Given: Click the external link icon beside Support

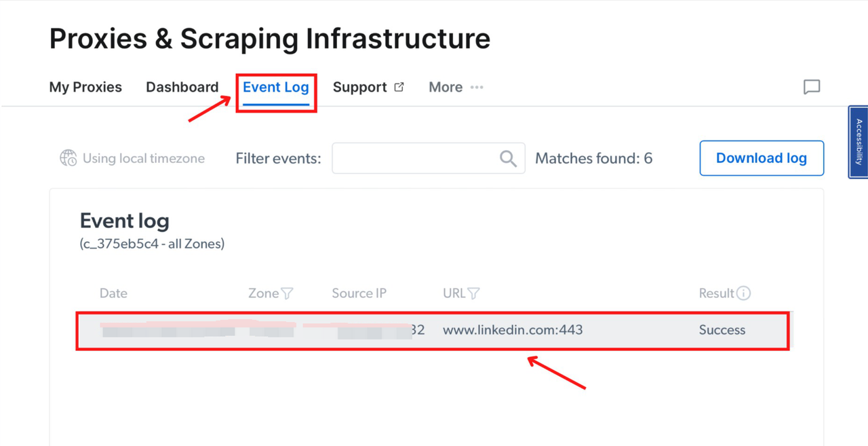Looking at the screenshot, I should coord(399,87).
